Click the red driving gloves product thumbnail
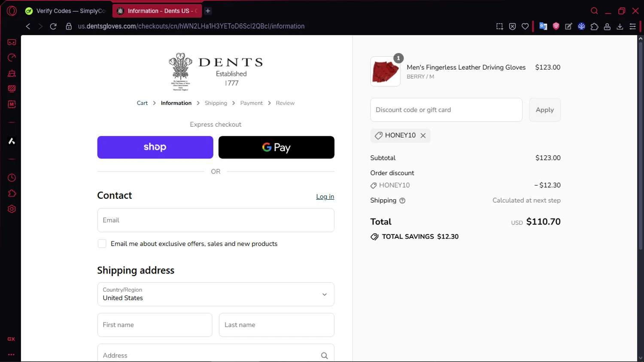Screen dimensions: 644x362 [385, 72]
